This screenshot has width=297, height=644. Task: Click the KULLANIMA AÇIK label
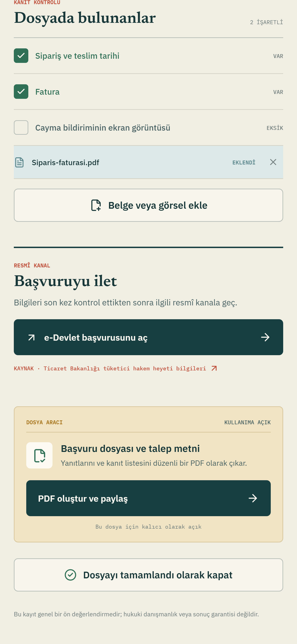pyautogui.click(x=247, y=422)
